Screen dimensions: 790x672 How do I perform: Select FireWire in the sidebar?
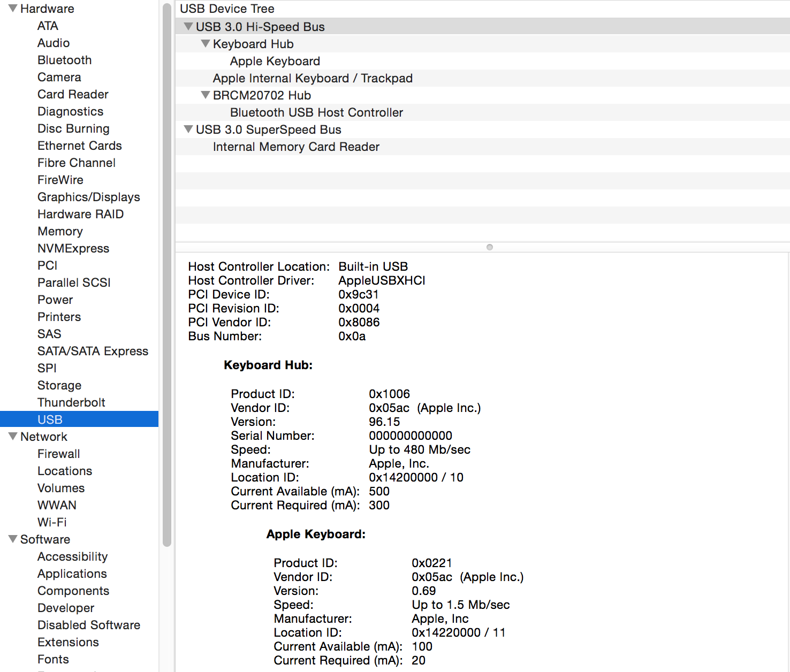[60, 180]
